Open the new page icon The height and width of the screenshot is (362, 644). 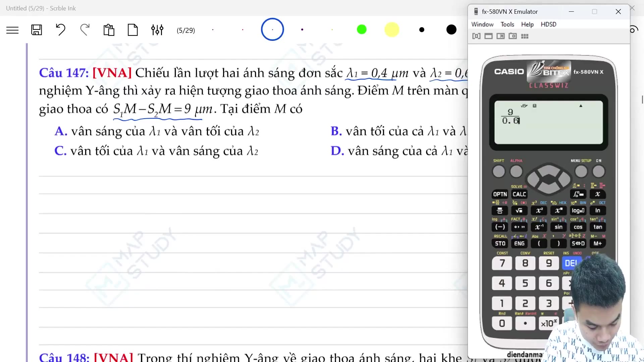point(133,30)
